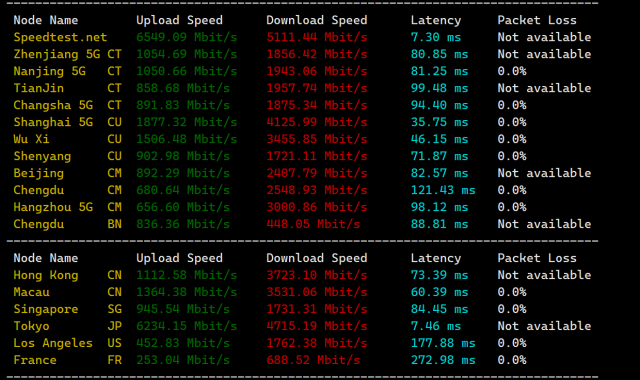The image size is (640, 380).
Task: Click the Singapore SG latency 84.45 ms
Action: (x=439, y=309)
